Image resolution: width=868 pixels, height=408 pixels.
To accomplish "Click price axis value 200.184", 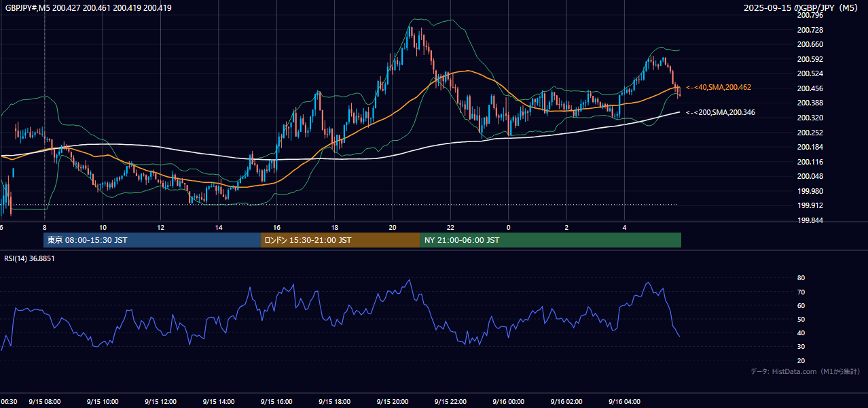I will [x=810, y=147].
